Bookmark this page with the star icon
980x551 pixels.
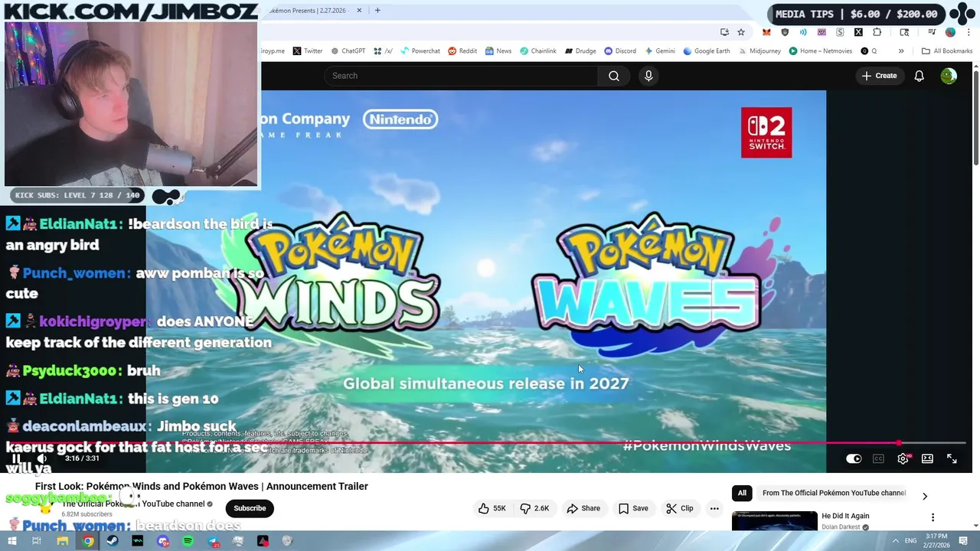(x=741, y=32)
